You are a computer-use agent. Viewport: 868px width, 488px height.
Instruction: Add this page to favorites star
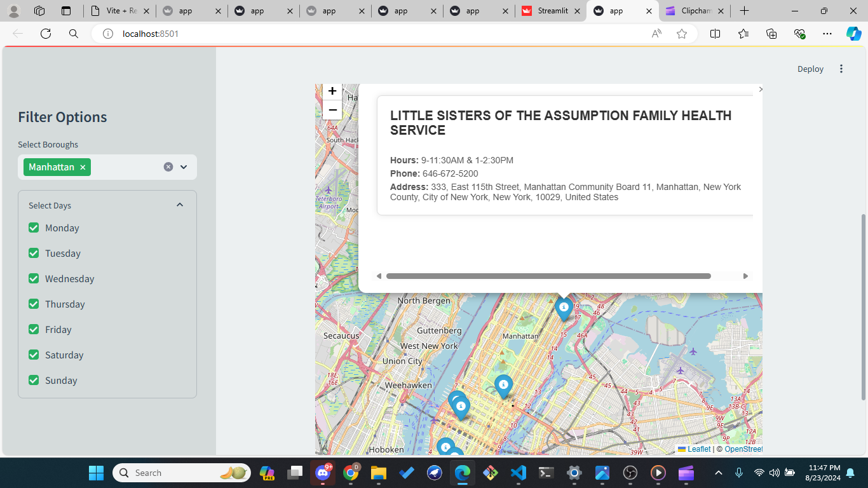click(682, 34)
